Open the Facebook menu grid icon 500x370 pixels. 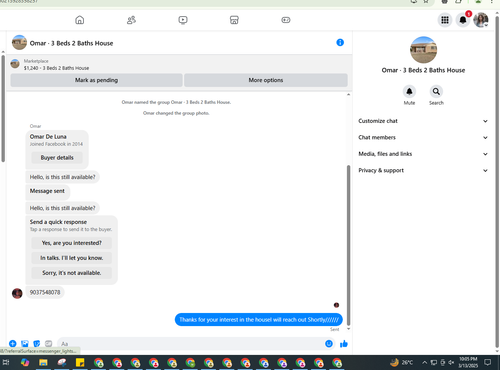tap(445, 20)
